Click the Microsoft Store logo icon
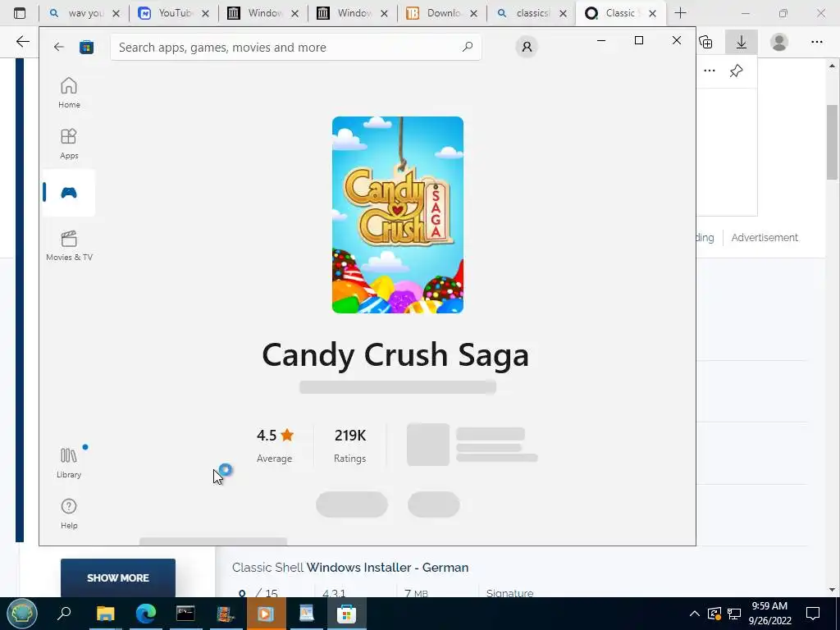The width and height of the screenshot is (840, 630). click(x=86, y=47)
